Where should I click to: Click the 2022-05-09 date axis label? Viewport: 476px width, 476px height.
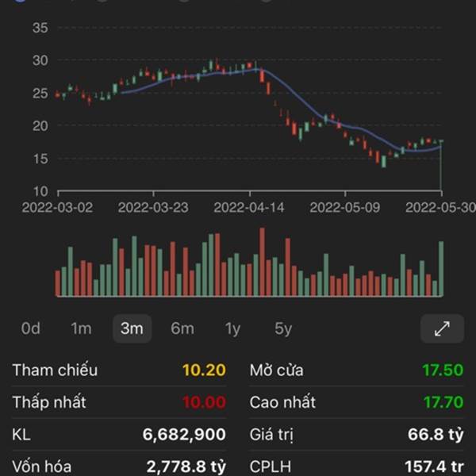pyautogui.click(x=345, y=208)
